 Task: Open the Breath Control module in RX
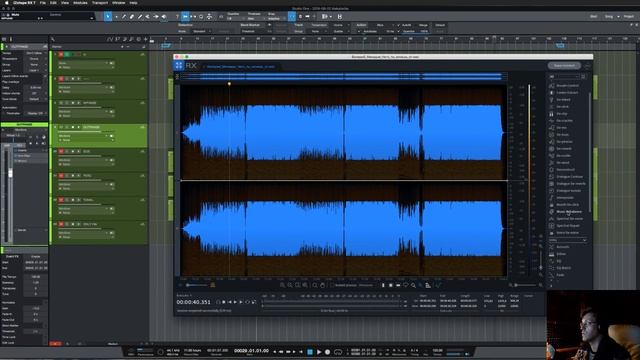coord(567,86)
